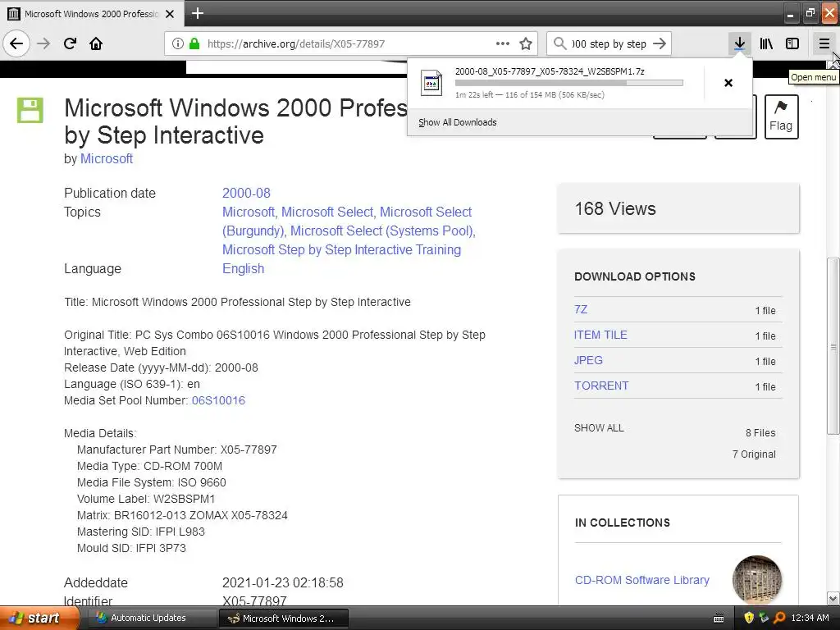This screenshot has width=840, height=630.
Task: Open the 2000-08 publication date link
Action: pyautogui.click(x=246, y=193)
